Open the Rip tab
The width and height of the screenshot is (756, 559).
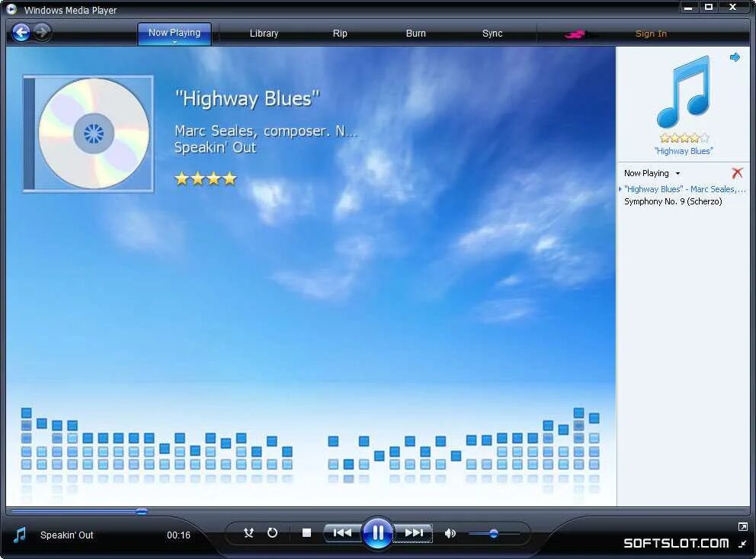point(340,34)
